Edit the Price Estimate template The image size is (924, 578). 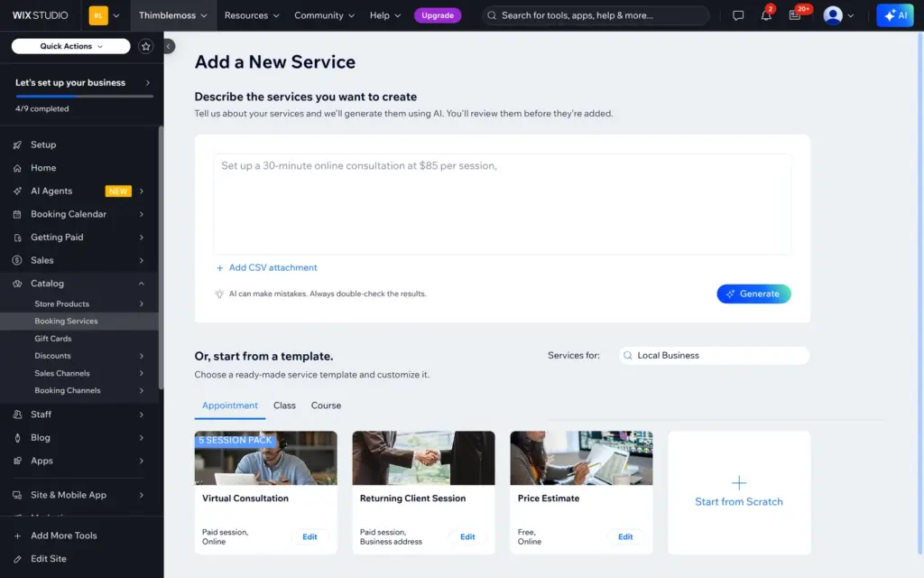625,536
